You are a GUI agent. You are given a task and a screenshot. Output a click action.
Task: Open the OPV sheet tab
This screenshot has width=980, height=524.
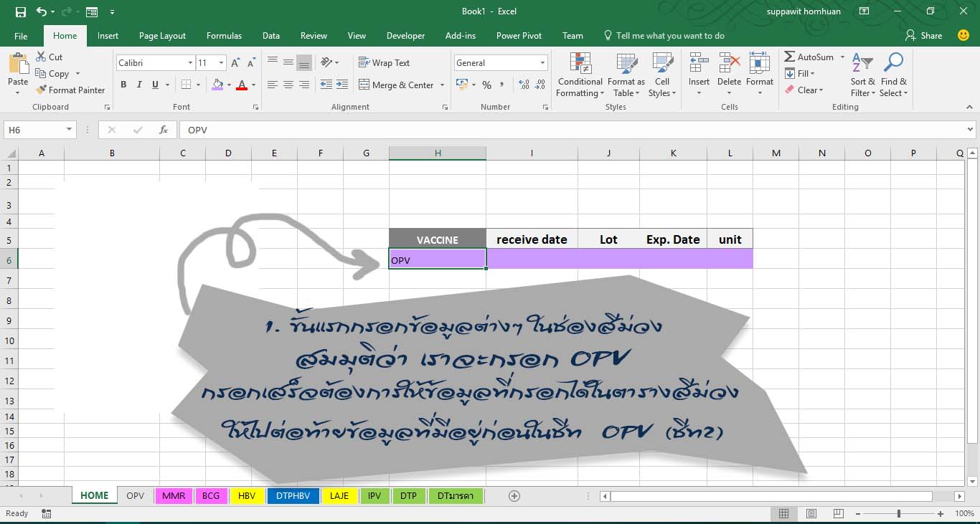(x=136, y=495)
